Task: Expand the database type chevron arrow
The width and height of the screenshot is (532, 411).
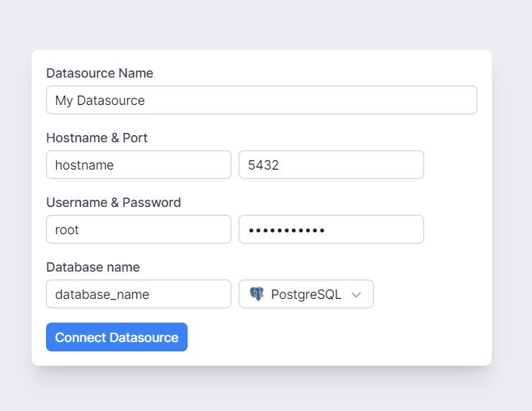Action: point(356,295)
